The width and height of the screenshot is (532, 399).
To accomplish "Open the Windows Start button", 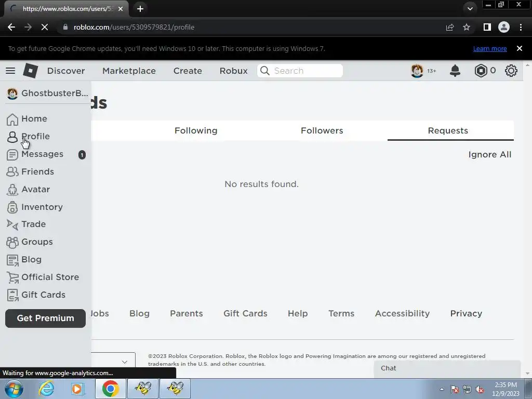I will click(14, 389).
